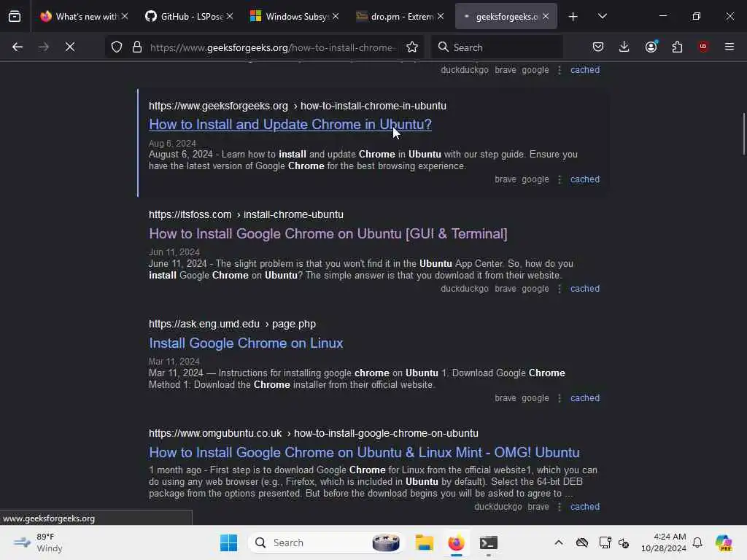
Task: Switch to GitHub - LSPosed tab
Action: coord(184,17)
